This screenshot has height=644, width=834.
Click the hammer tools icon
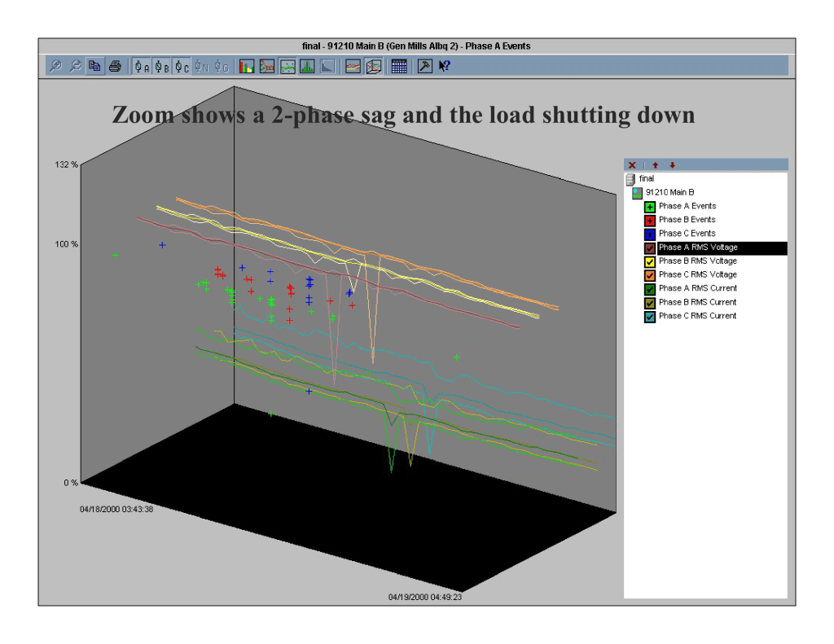pos(424,67)
